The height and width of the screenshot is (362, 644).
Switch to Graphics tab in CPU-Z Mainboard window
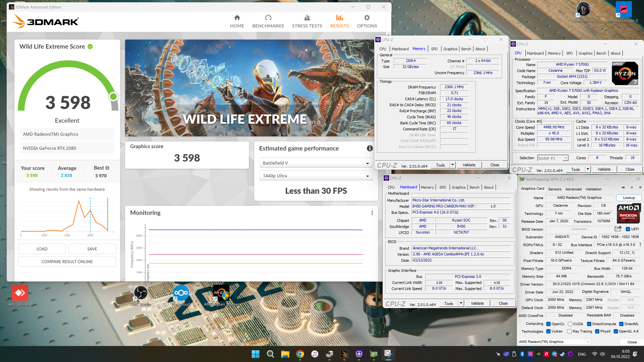click(459, 187)
